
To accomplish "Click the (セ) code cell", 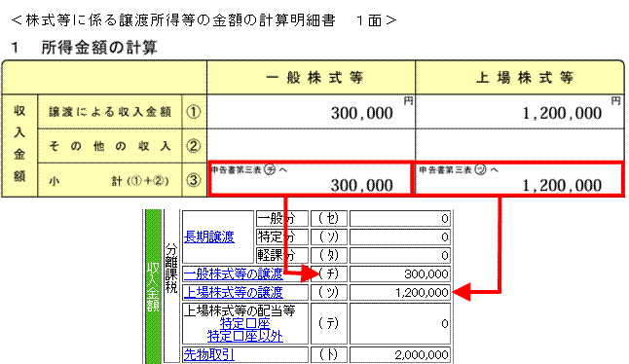I will coord(328,218).
